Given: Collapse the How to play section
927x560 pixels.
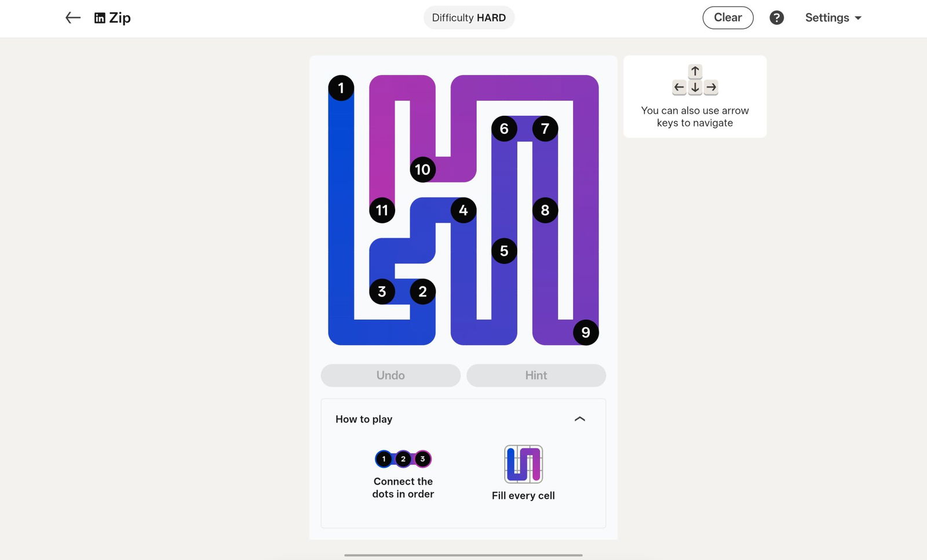Looking at the screenshot, I should [579, 419].
